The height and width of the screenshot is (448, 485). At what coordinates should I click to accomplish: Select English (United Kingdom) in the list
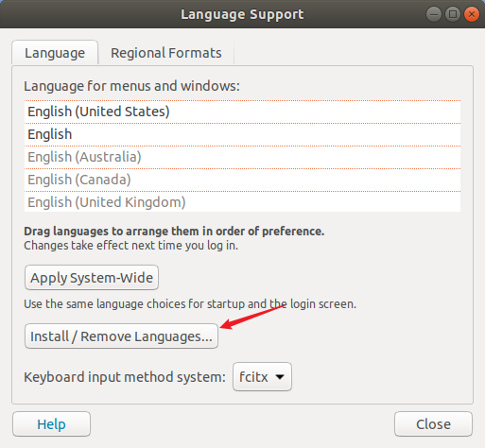click(x=242, y=202)
